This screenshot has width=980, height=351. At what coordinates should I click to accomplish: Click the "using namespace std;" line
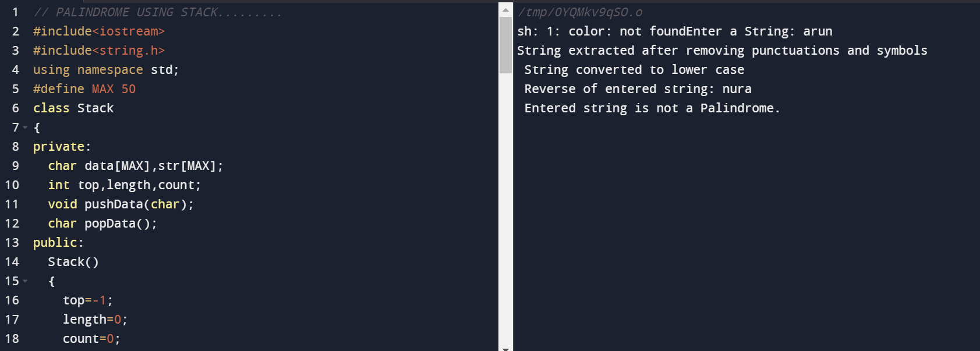click(106, 70)
